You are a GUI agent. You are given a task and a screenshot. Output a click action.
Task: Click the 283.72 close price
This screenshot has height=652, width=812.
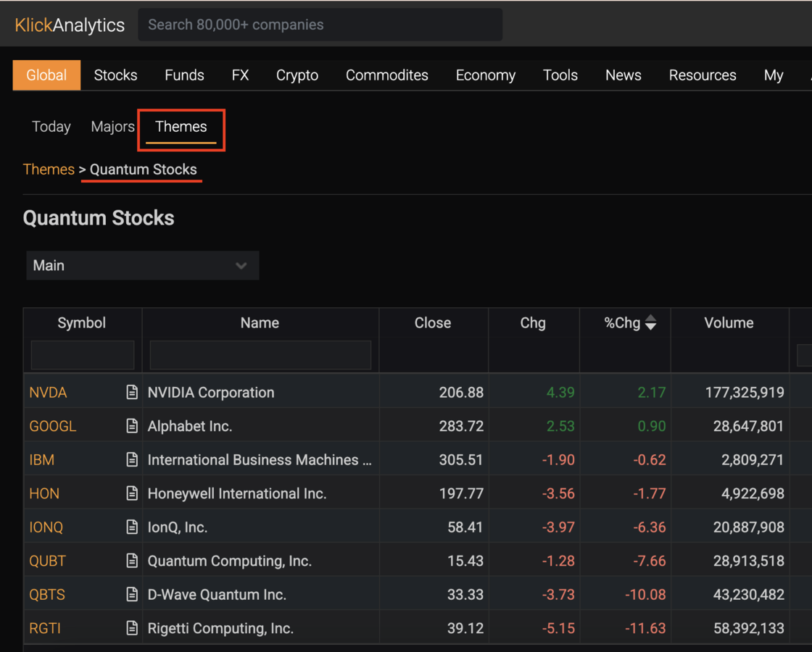point(461,426)
